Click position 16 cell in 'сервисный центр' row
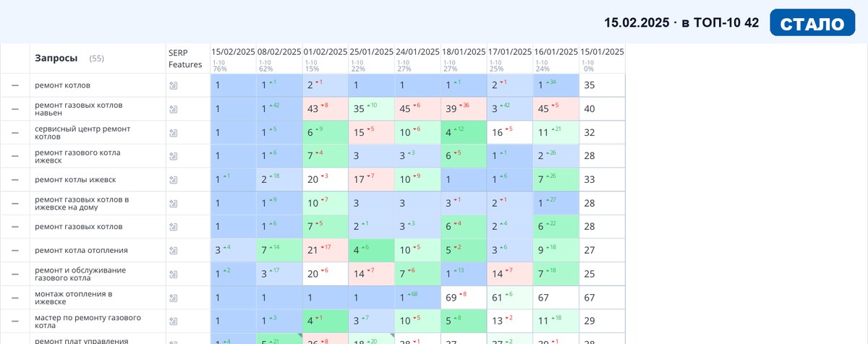868x344 pixels. (x=510, y=133)
